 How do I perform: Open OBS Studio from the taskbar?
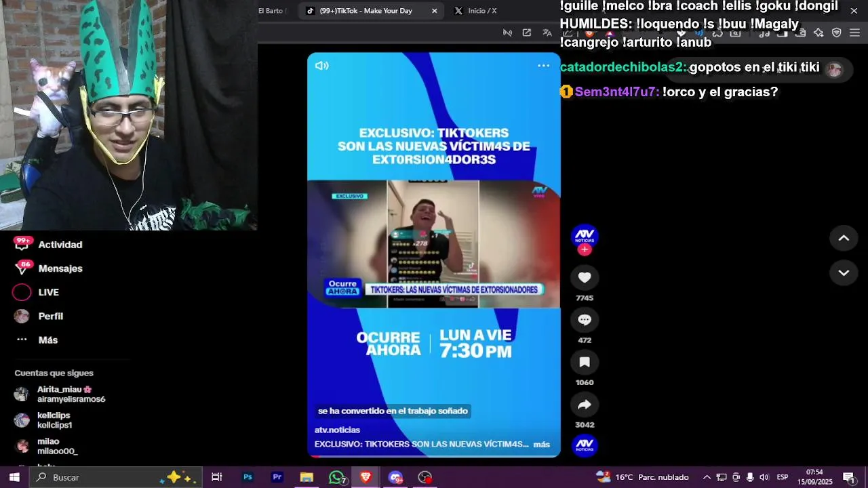[x=425, y=477]
